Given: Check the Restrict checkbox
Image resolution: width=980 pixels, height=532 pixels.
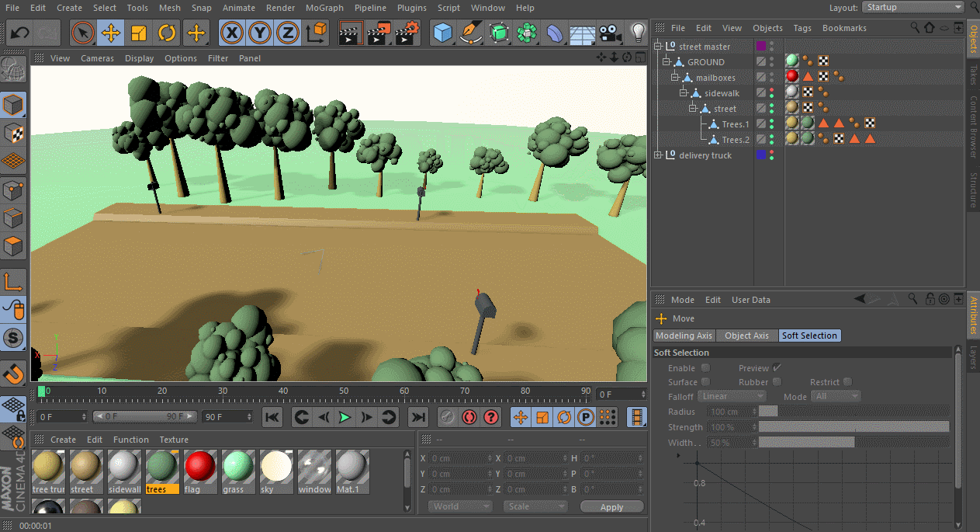Looking at the screenshot, I should tap(847, 382).
